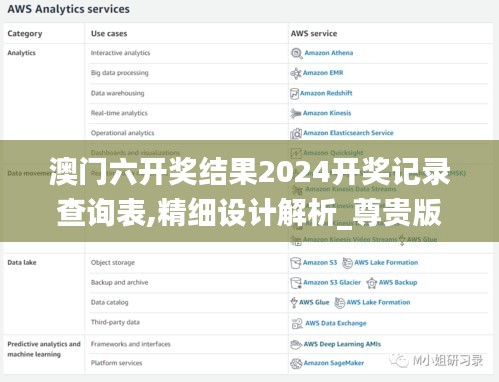Open AWS Lake Formation link in Object storage row
The height and width of the screenshot is (382, 499).
[x=386, y=263]
